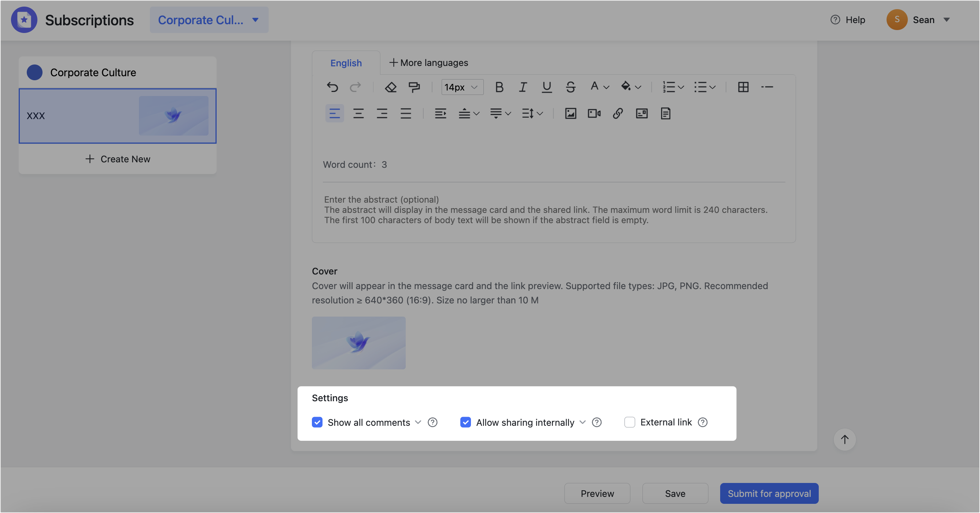
Task: Toggle italic formatting
Action: point(523,87)
